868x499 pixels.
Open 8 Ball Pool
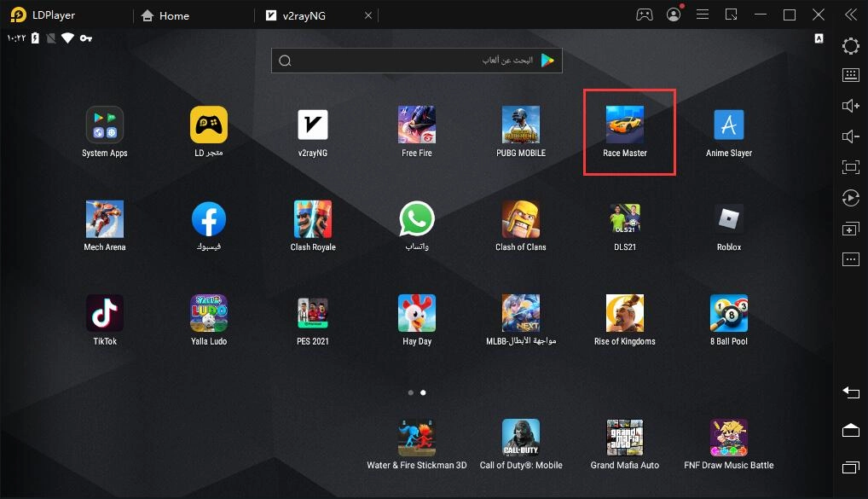pos(729,313)
